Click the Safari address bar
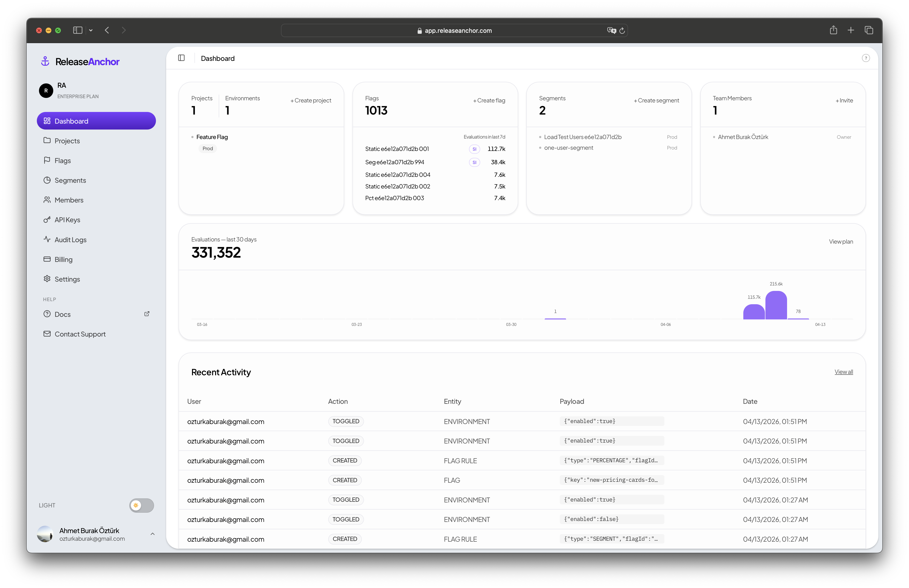The height and width of the screenshot is (588, 909). 458,31
